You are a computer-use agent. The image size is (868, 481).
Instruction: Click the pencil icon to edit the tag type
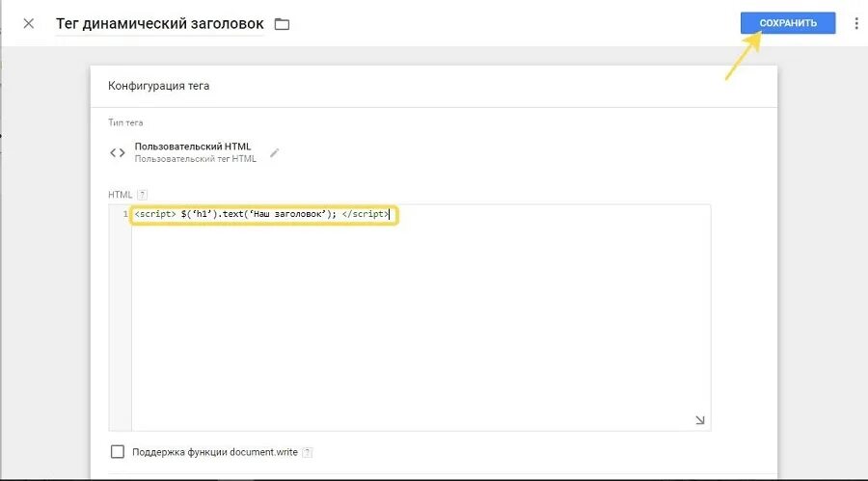(275, 152)
